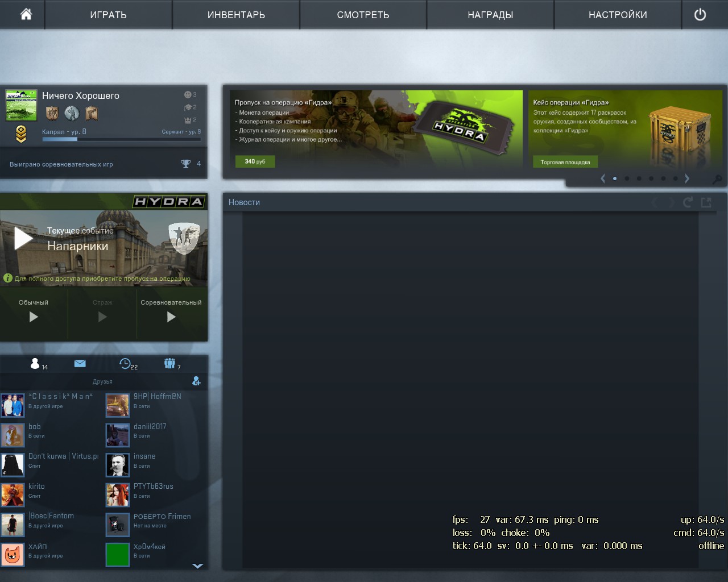
Task: Open the ИГРАТЬ menu
Action: (108, 15)
